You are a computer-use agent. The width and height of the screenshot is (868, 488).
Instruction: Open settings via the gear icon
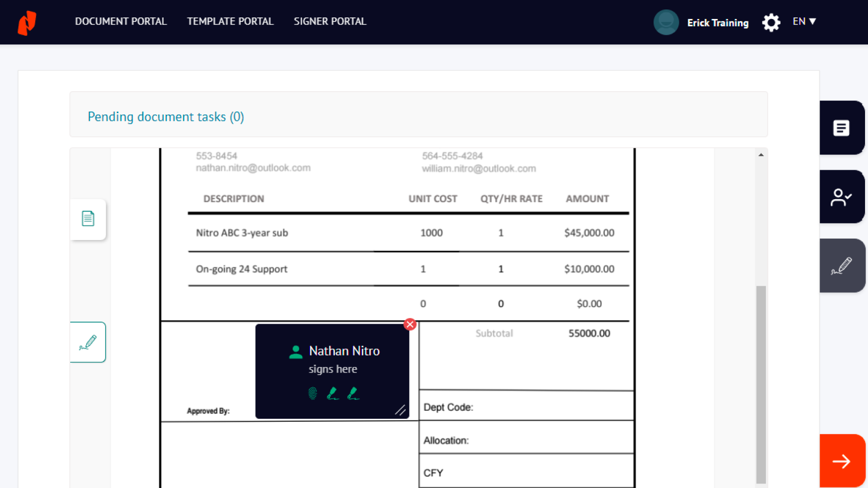[x=771, y=22]
